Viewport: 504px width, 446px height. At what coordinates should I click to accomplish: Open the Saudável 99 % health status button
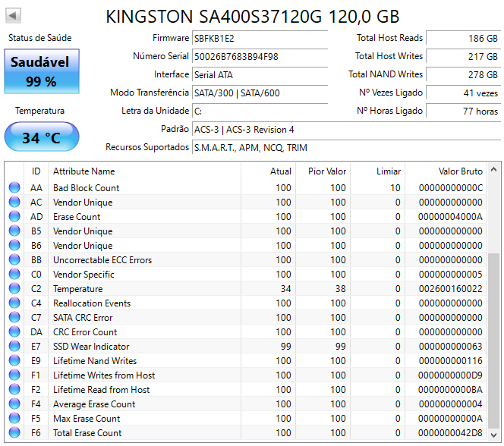tap(42, 71)
